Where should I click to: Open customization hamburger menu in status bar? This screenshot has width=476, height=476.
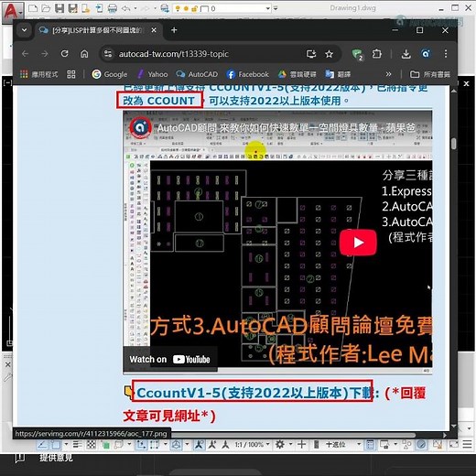tap(467, 444)
